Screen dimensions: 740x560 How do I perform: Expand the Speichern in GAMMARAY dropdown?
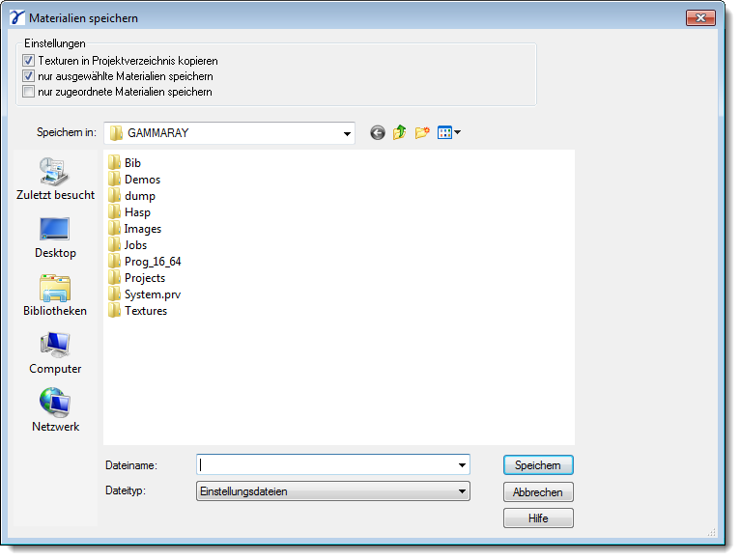(347, 133)
